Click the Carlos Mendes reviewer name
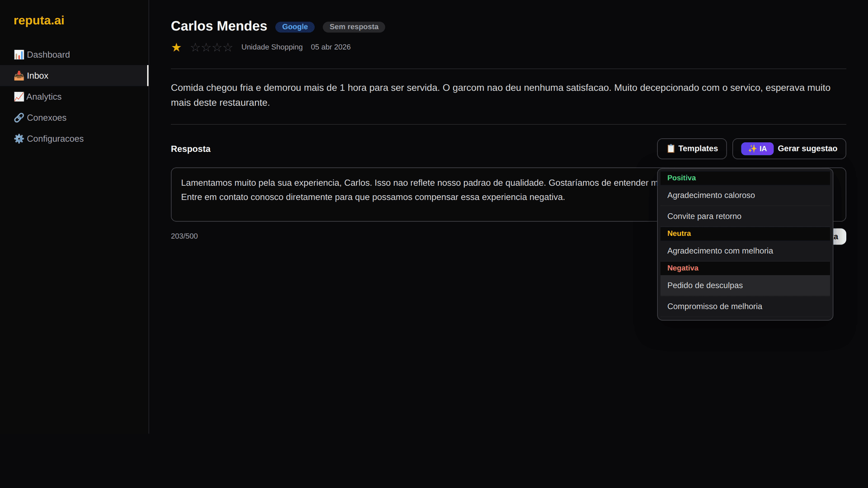The height and width of the screenshot is (488, 868). pos(219,26)
